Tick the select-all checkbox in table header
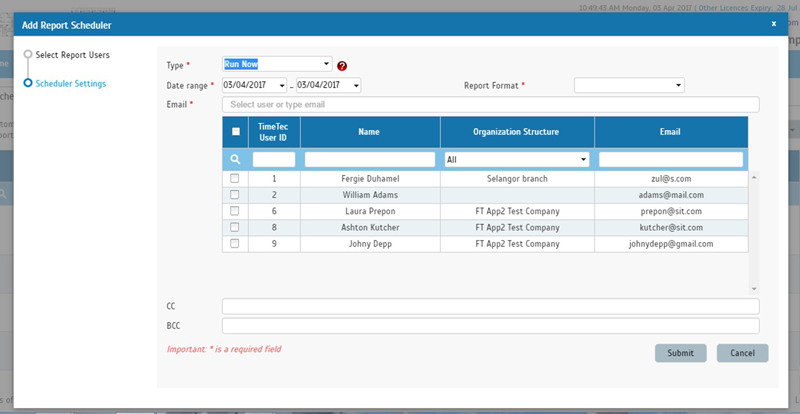 tap(236, 132)
